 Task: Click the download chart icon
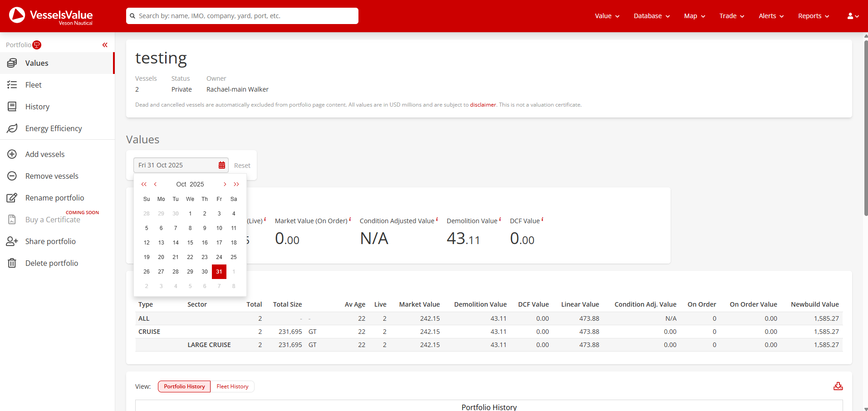[838, 386]
